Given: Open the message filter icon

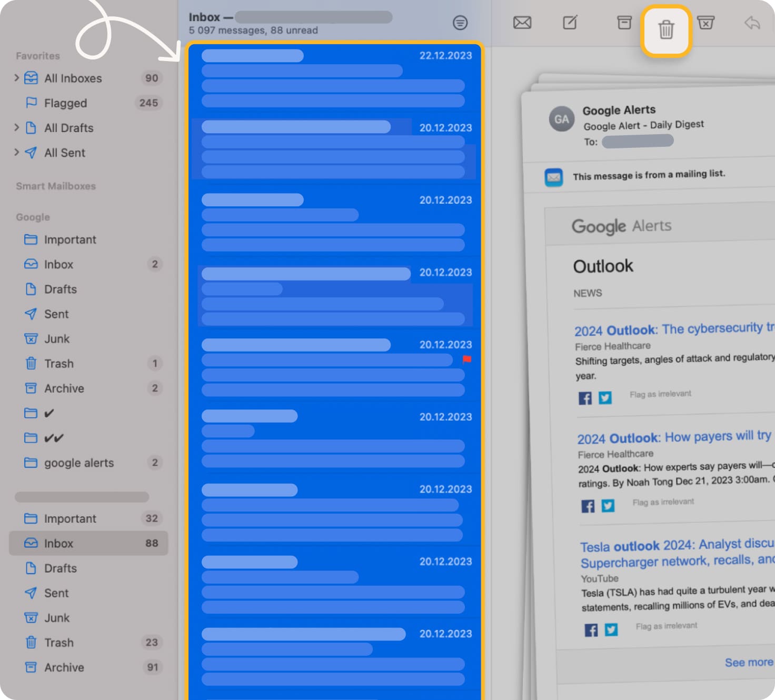Looking at the screenshot, I should (460, 23).
